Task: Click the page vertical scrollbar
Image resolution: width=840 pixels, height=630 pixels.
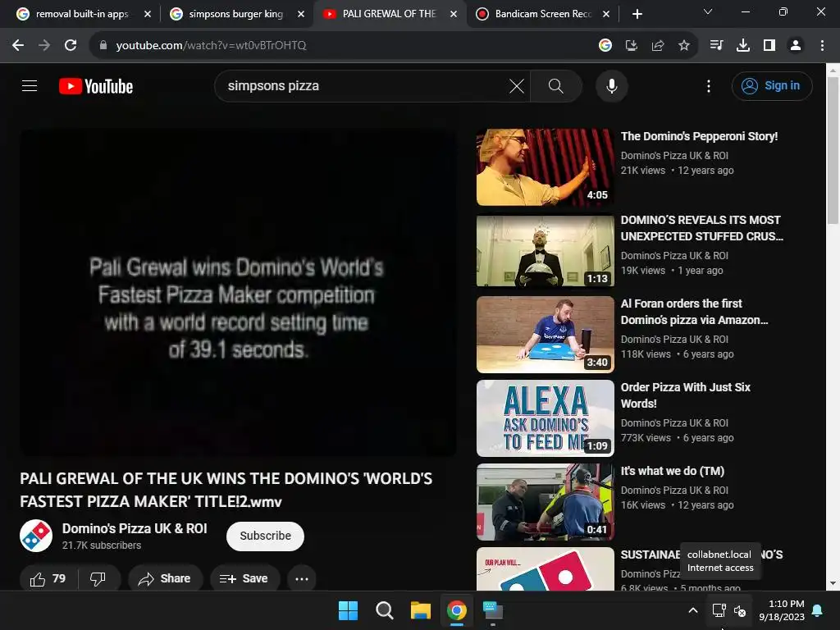Action: click(x=833, y=151)
